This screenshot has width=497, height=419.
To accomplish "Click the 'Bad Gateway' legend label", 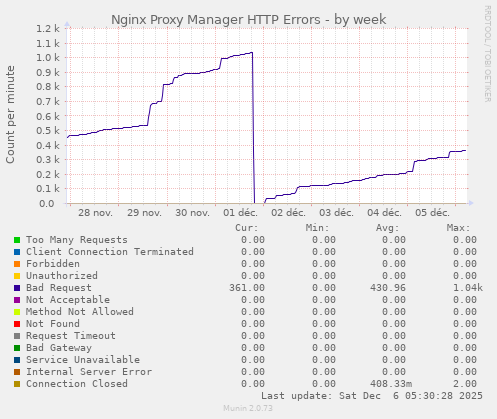I will pos(59,348).
